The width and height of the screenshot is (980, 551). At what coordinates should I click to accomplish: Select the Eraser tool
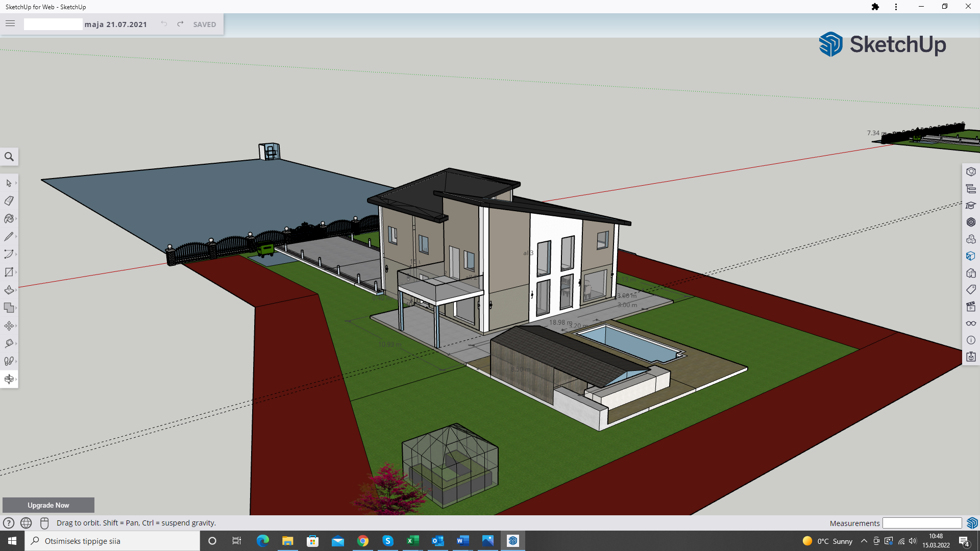9,201
